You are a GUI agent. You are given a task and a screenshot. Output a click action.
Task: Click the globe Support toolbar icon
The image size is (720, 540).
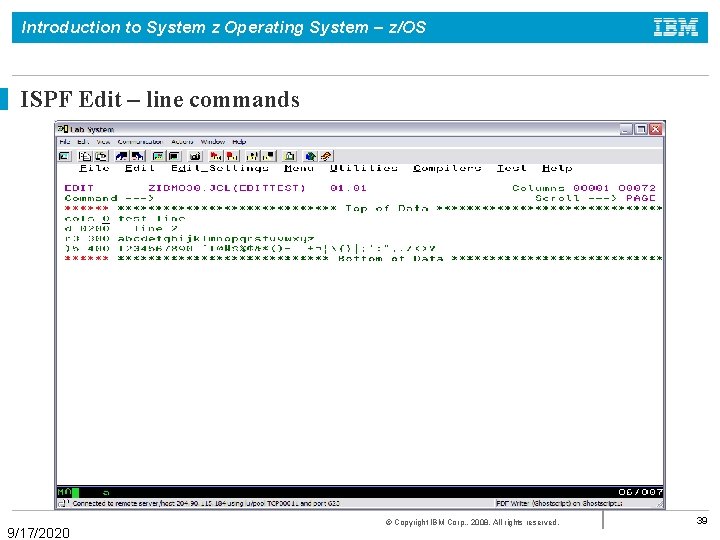tap(310, 156)
